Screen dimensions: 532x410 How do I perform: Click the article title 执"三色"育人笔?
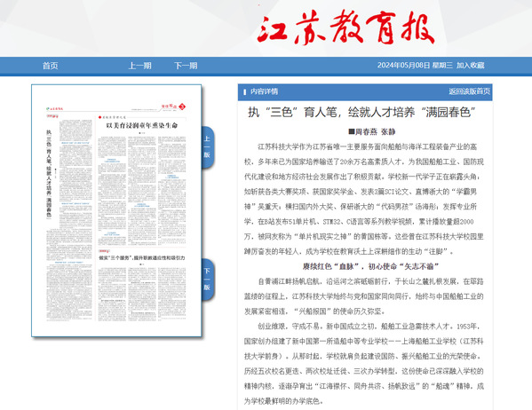pyautogui.click(x=361, y=112)
